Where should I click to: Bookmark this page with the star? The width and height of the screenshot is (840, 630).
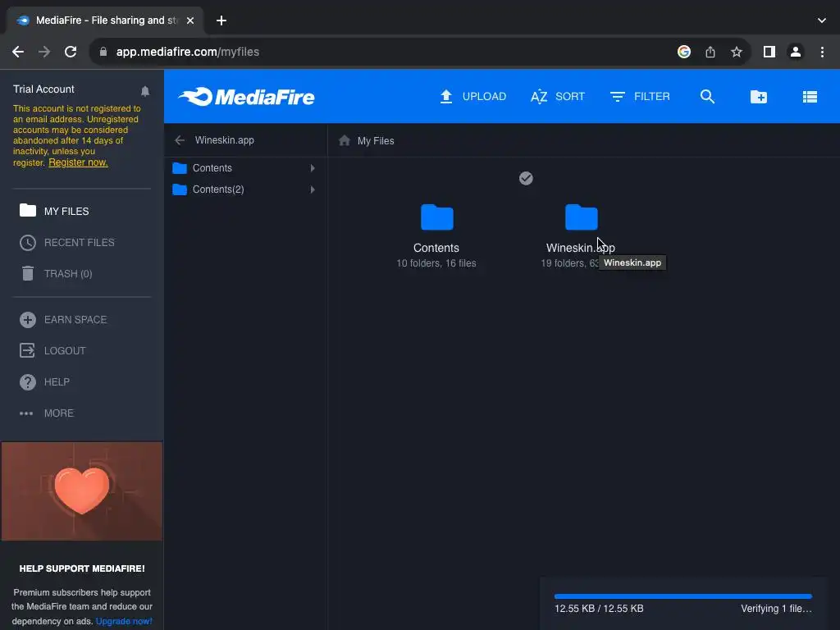[x=737, y=52]
